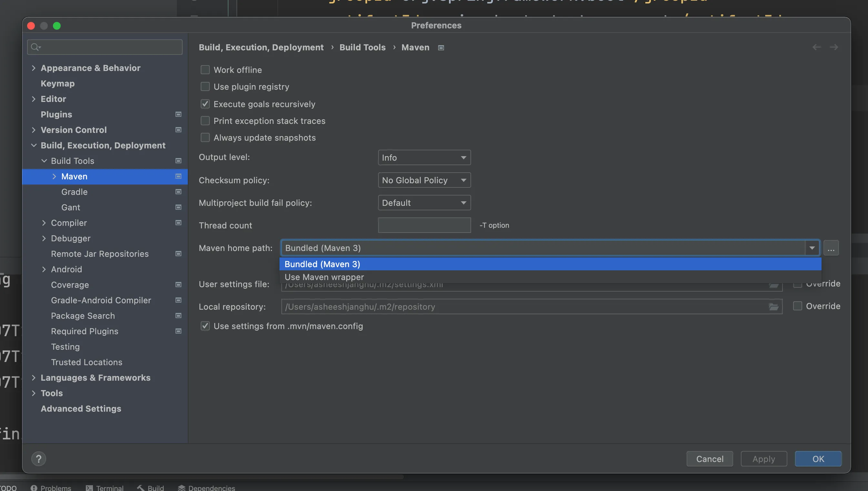Click the project-level icon next to Version Control

[x=178, y=130]
